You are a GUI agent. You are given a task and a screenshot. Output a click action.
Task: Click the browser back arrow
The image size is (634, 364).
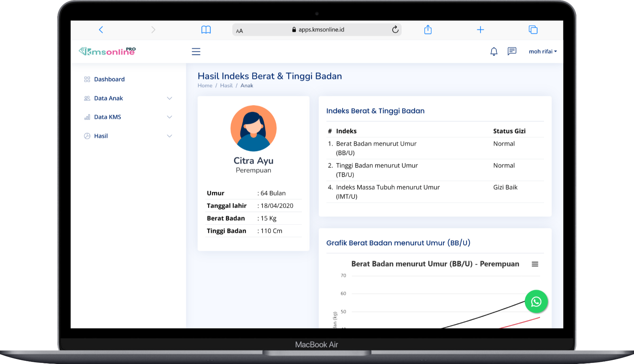101,30
